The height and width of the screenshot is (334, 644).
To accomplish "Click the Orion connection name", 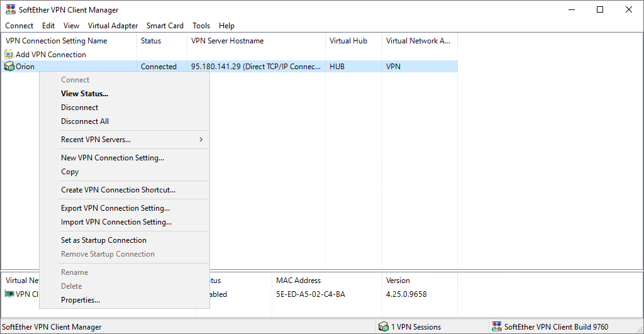I will [x=25, y=67].
